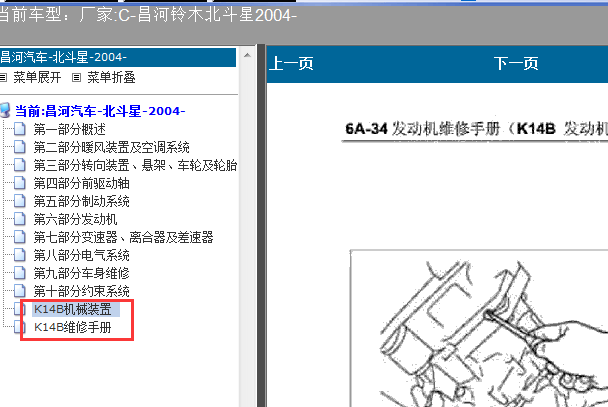
Task: Click the page icon beside 第三部分转向装置
Action: 20,165
